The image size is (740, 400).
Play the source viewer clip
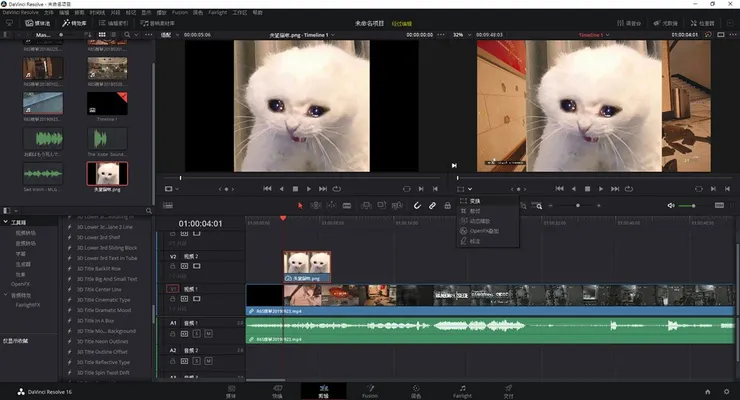[309, 189]
